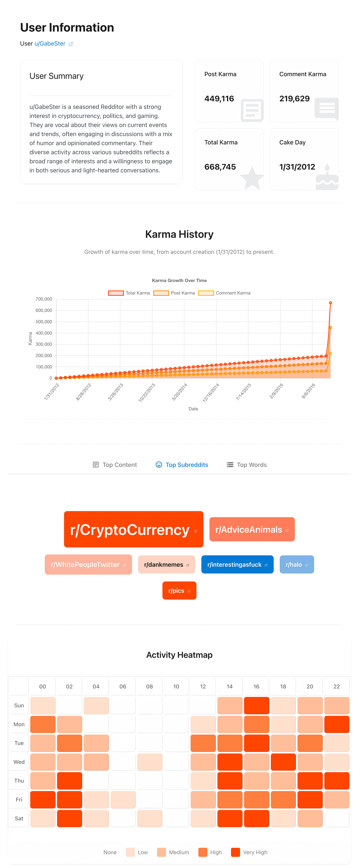Open the r/CryptoCurrency subreddit tag
The height and width of the screenshot is (868, 357).
pyautogui.click(x=134, y=529)
